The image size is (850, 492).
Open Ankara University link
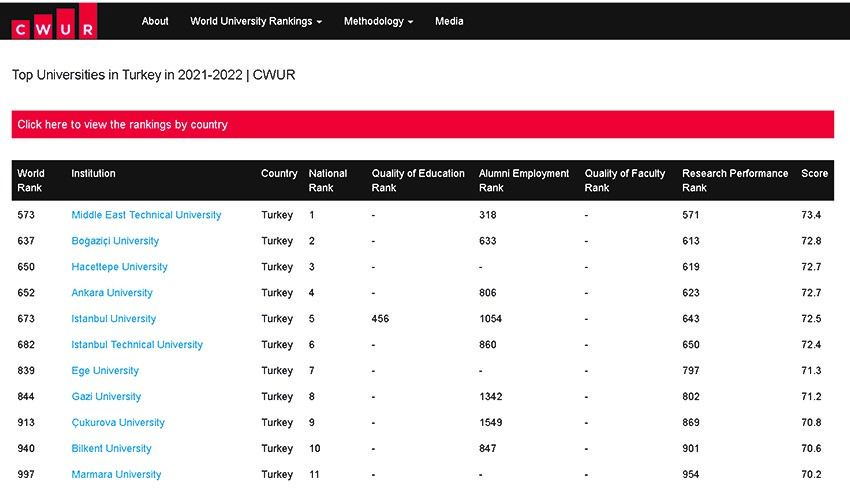coord(112,293)
